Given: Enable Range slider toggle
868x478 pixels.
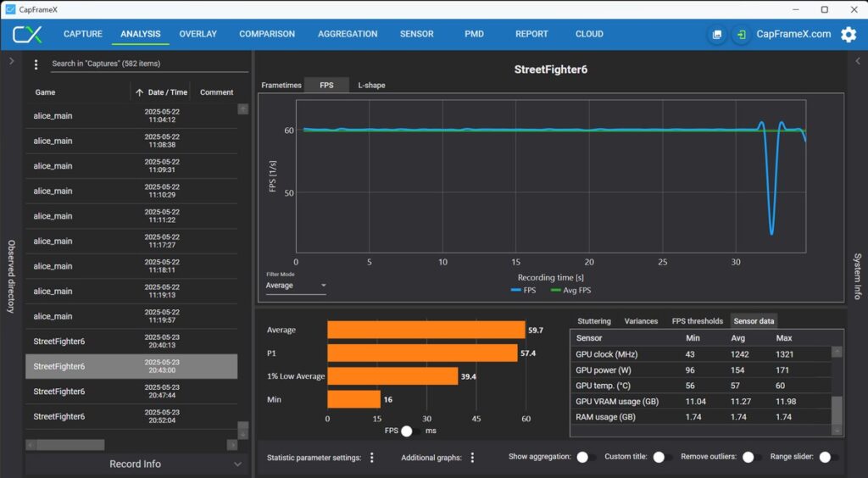Looking at the screenshot, I should (829, 457).
